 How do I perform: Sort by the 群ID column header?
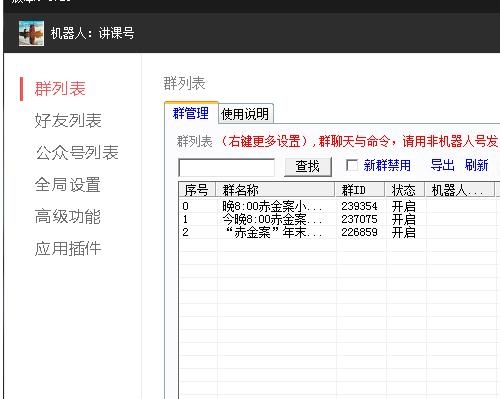[360, 190]
